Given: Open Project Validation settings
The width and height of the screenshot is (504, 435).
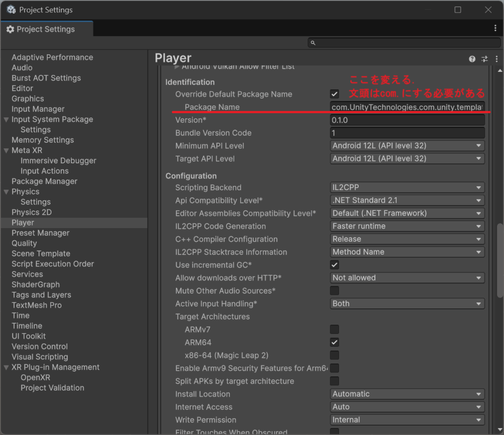Looking at the screenshot, I should pyautogui.click(x=52, y=388).
